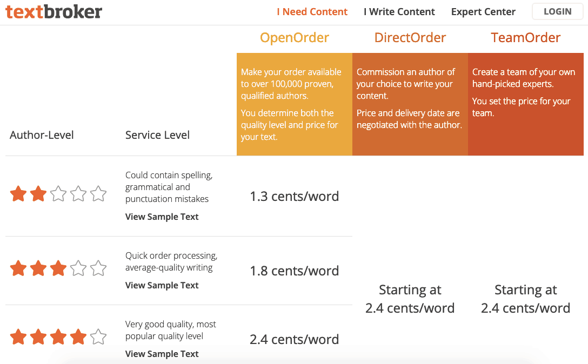Image resolution: width=588 pixels, height=364 pixels.
Task: Select the TeamOrder column heading
Action: [526, 38]
